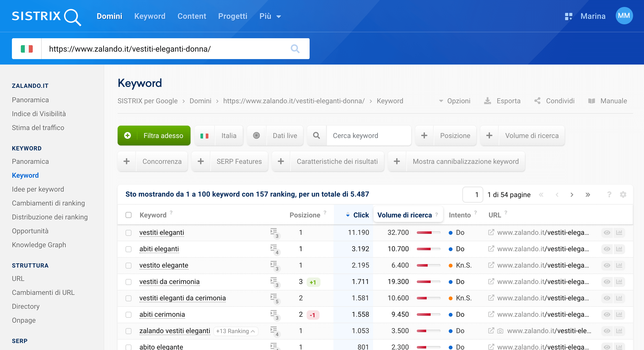
Task: Click the SISTRIX logo
Action: click(46, 17)
